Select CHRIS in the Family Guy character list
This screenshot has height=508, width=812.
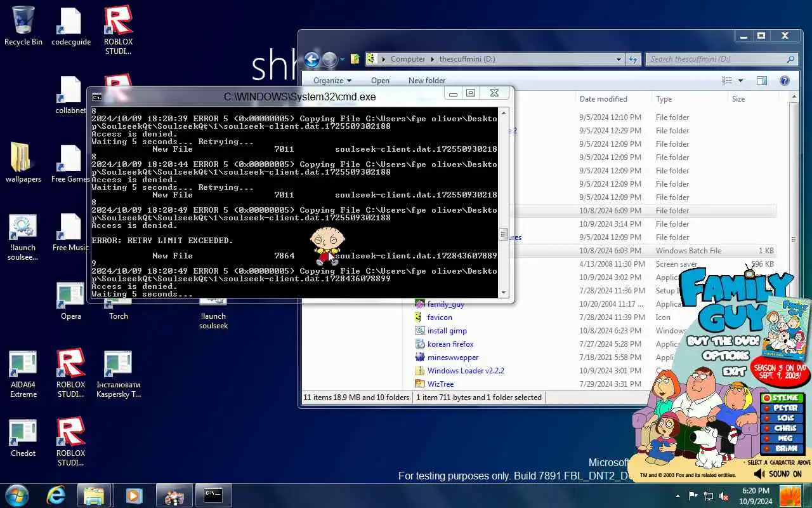click(x=782, y=428)
